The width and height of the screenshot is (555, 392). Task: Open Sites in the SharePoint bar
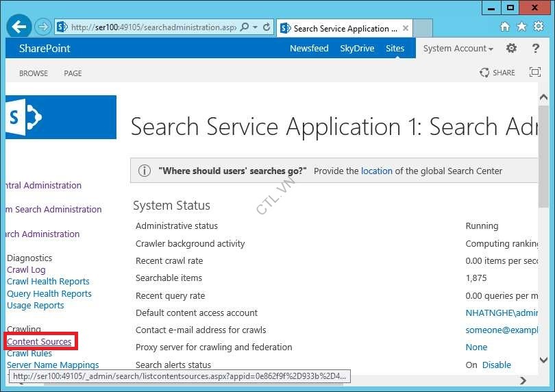tap(395, 48)
